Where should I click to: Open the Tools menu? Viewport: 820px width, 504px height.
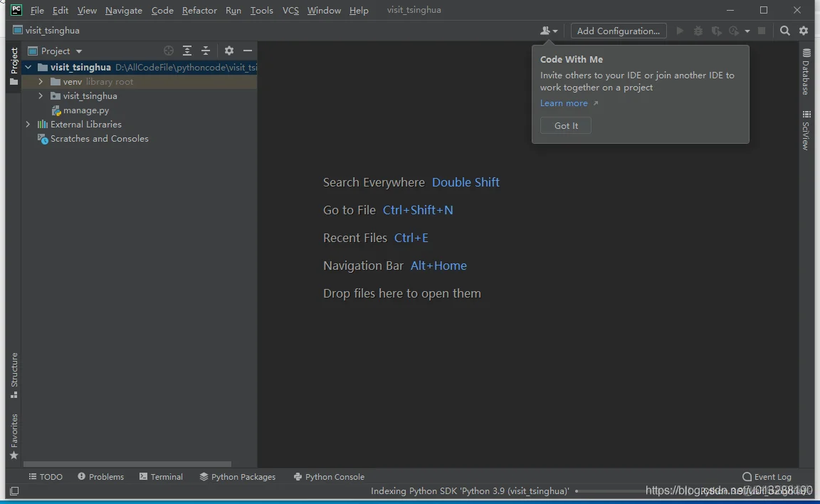point(261,10)
